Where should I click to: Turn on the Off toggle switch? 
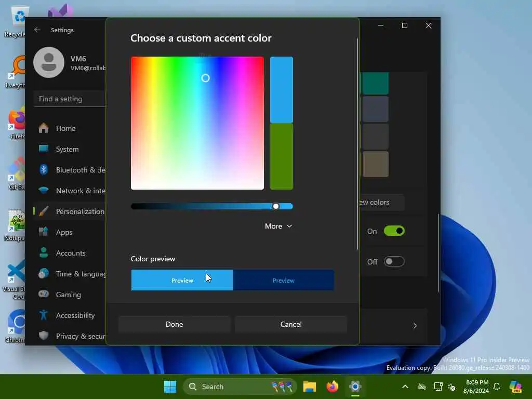pos(394,262)
